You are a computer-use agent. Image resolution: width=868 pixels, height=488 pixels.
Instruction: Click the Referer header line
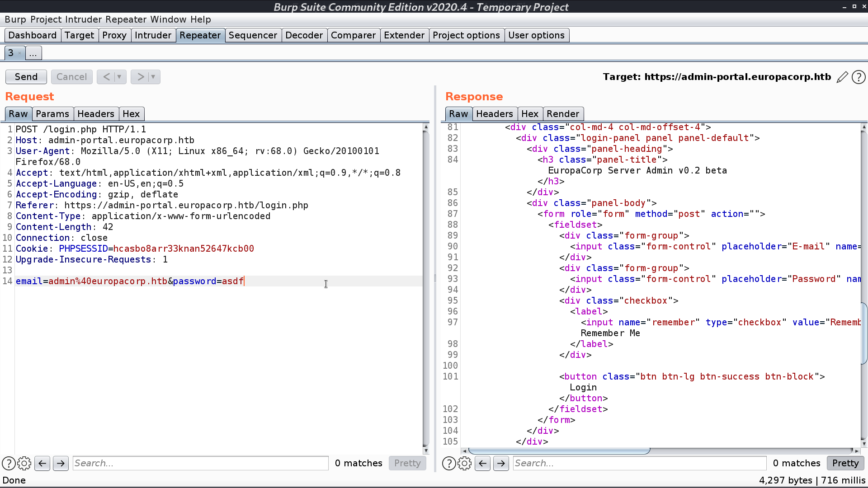click(x=162, y=205)
